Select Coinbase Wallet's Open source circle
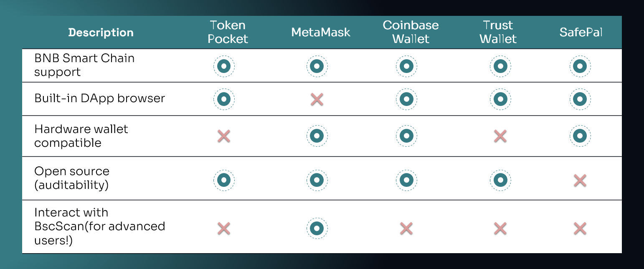The image size is (644, 269). pyautogui.click(x=406, y=180)
